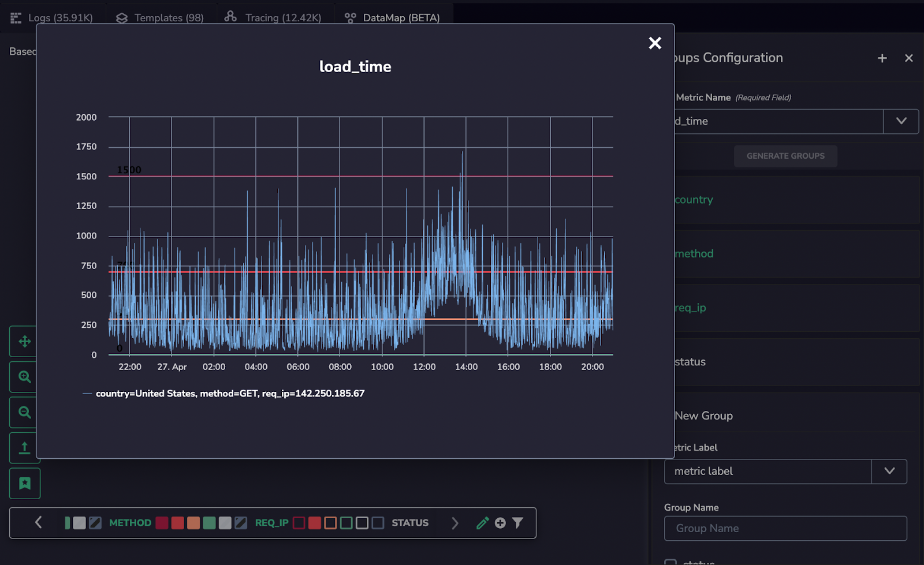Screen dimensions: 924x565
Task: Close the load_time chart popup
Action: point(654,43)
